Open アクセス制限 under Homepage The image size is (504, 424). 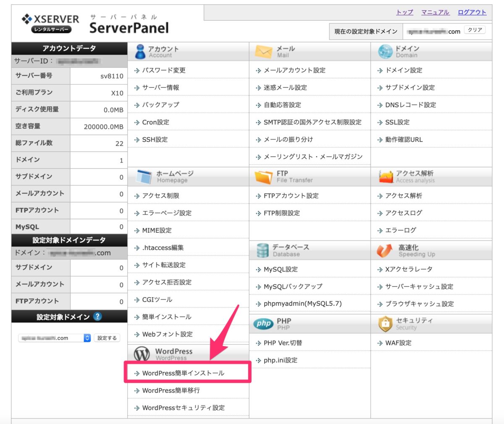pyautogui.click(x=160, y=196)
